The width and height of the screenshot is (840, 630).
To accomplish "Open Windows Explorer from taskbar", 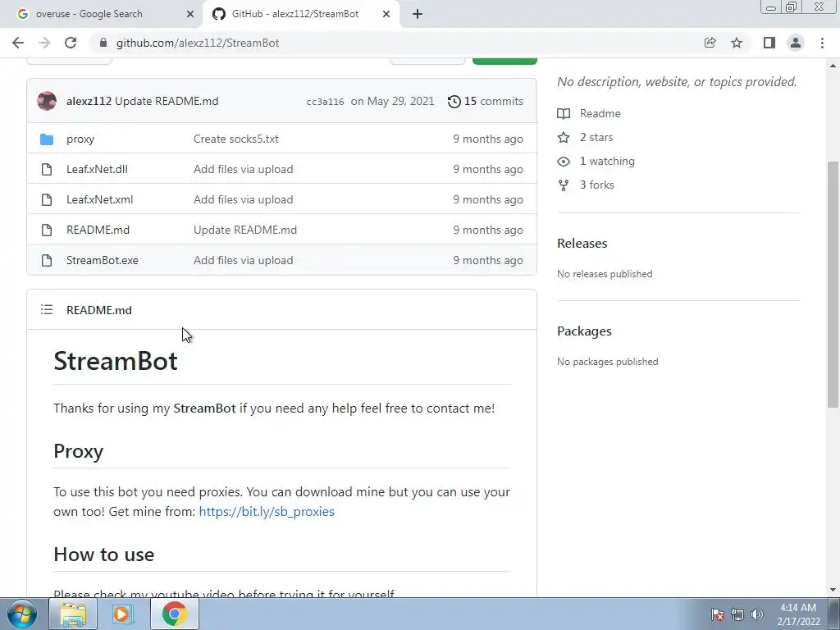I will click(73, 614).
